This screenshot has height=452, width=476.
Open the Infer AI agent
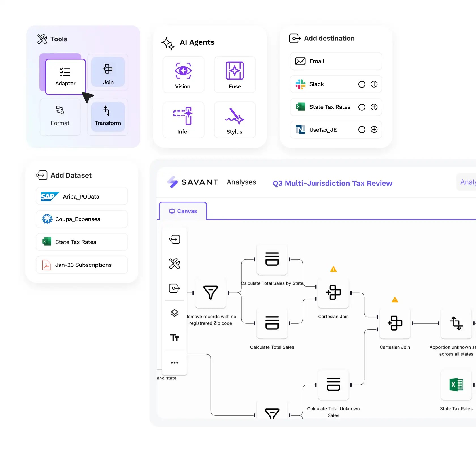coord(183,120)
